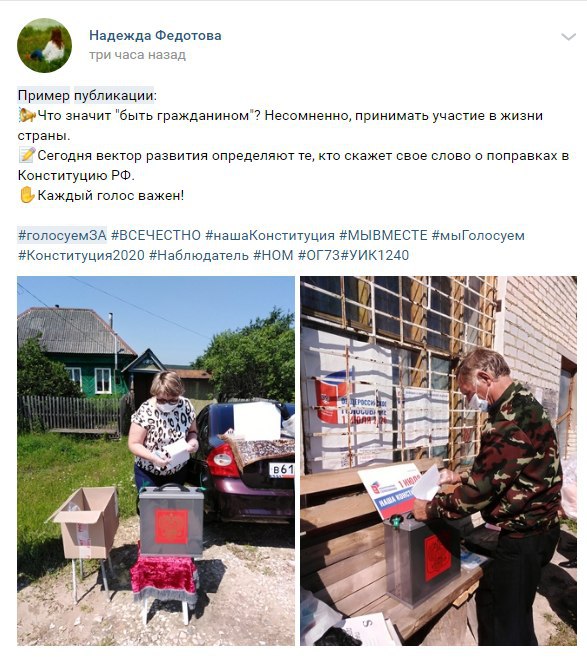Click the author name Надежда Федотова
The height and width of the screenshot is (658, 587).
[155, 36]
